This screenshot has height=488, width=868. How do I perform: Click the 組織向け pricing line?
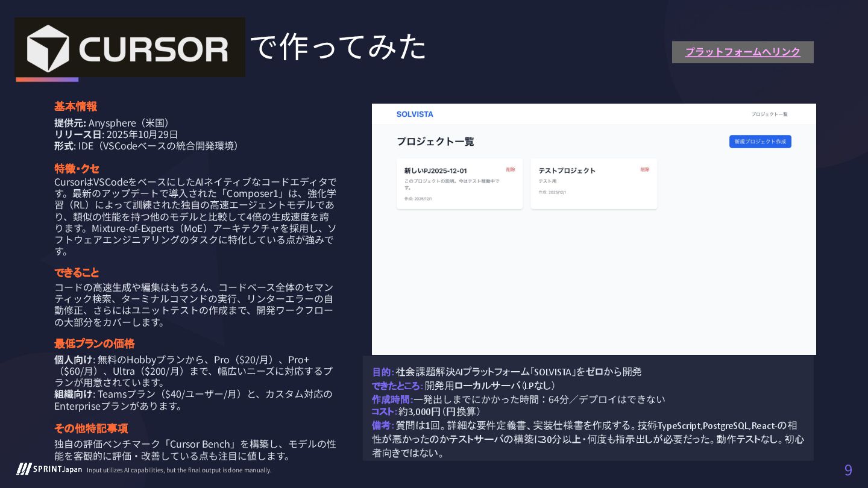click(x=193, y=400)
